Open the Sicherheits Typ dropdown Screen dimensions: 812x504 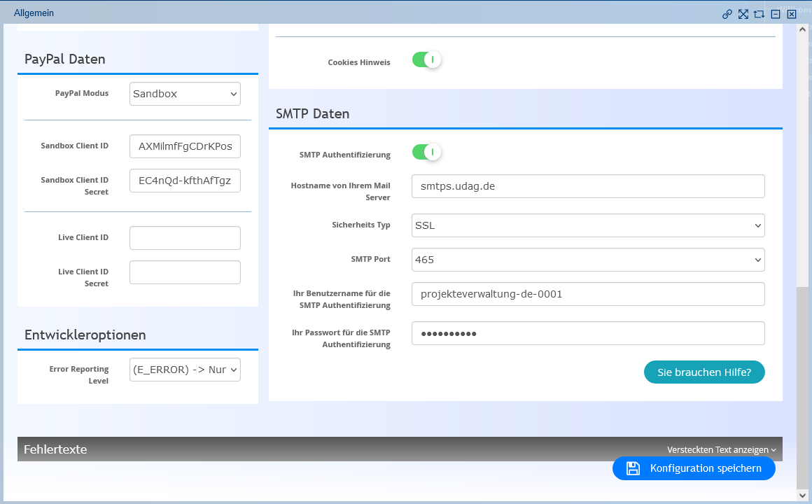pyautogui.click(x=588, y=225)
